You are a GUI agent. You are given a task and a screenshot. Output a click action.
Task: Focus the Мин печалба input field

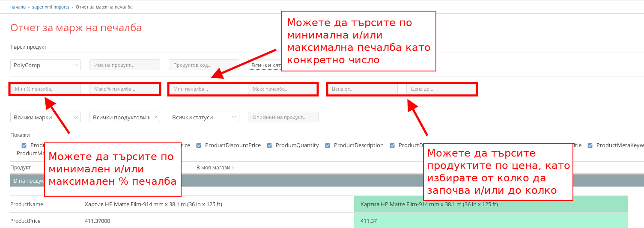[x=204, y=89]
